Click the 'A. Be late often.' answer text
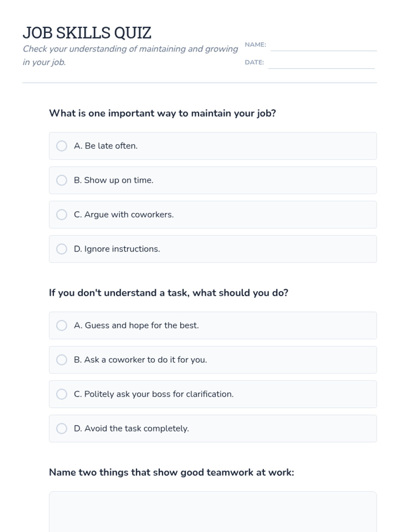 point(106,146)
